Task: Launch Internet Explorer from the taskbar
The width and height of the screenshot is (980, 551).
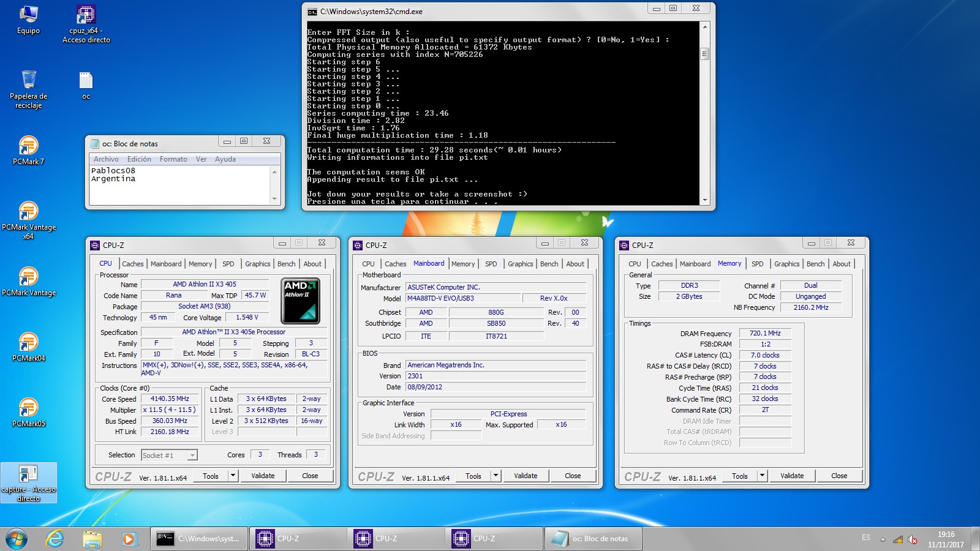Action: [55, 539]
